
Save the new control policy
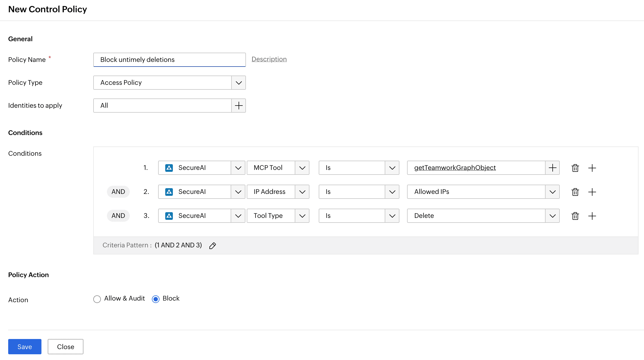[x=25, y=347]
